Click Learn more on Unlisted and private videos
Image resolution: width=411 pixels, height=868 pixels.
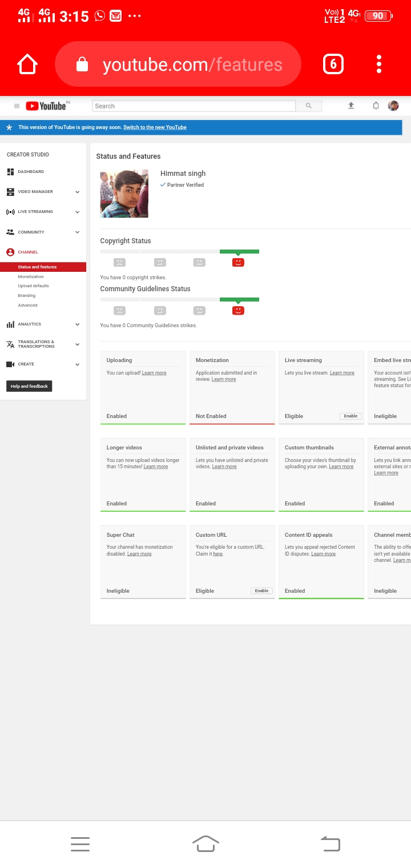click(224, 467)
